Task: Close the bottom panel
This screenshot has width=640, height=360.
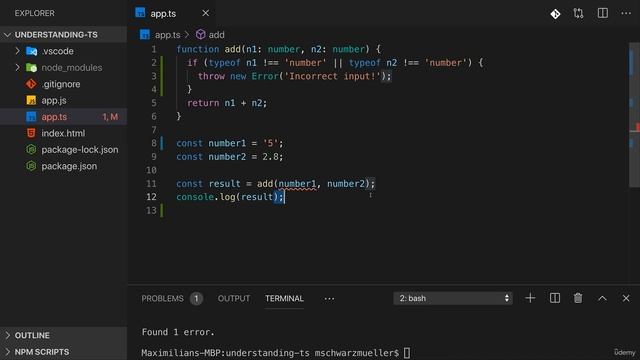Action: pos(626,298)
